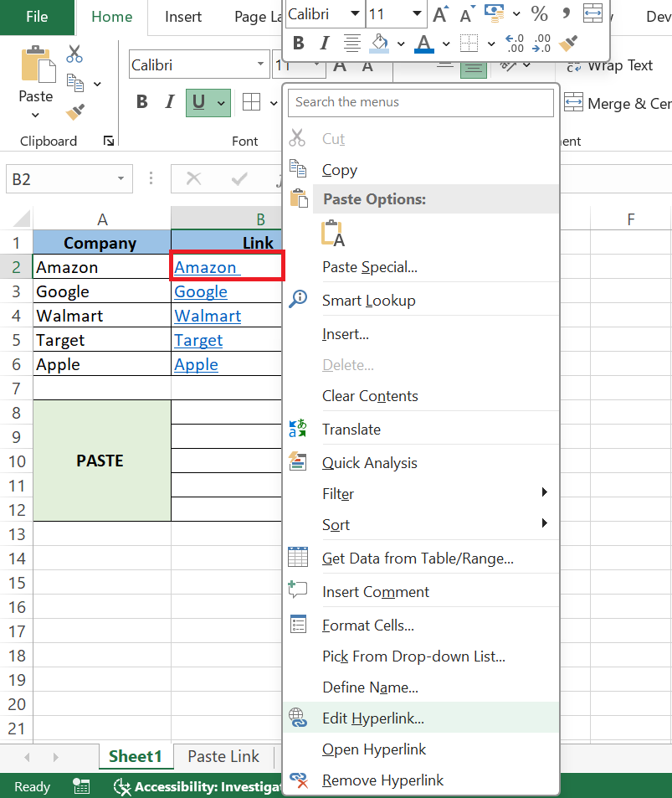Toggle Italic in the mini toolbar

pos(325,44)
